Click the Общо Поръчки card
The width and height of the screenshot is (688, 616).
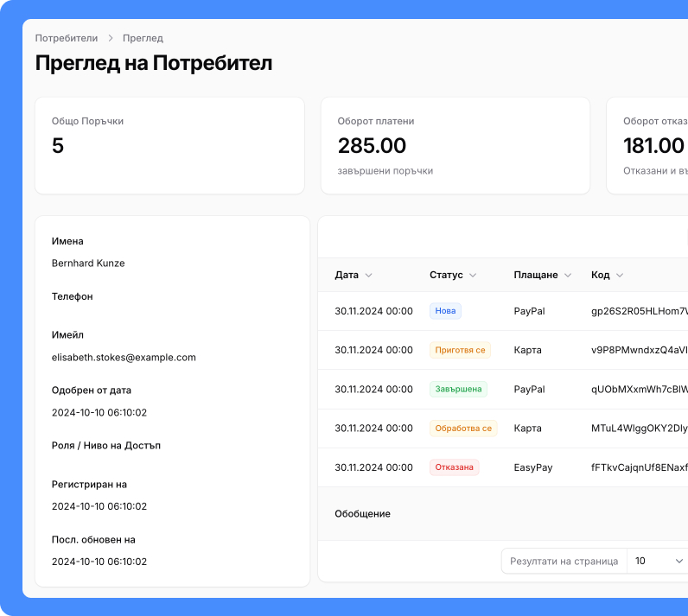pos(169,145)
